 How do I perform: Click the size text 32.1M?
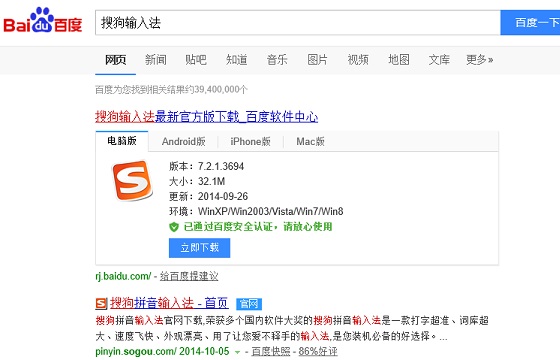(211, 181)
